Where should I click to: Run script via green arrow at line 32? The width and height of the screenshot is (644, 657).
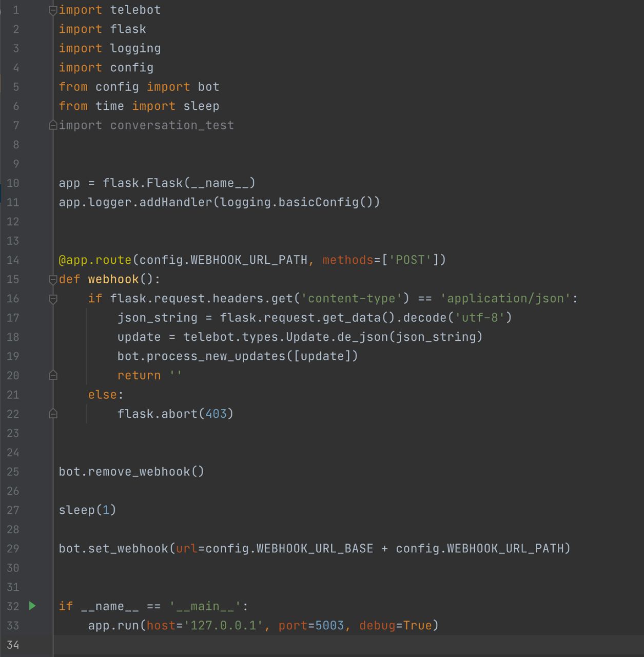pos(32,606)
